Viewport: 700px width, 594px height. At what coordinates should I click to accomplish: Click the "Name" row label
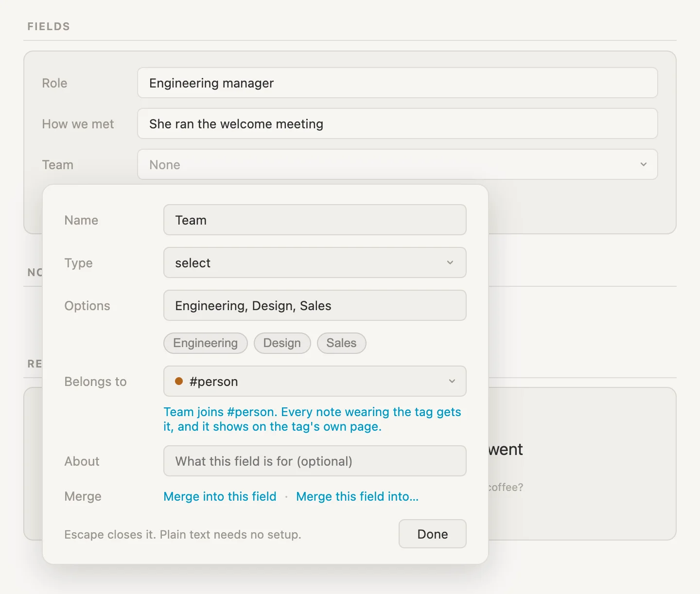(x=81, y=220)
